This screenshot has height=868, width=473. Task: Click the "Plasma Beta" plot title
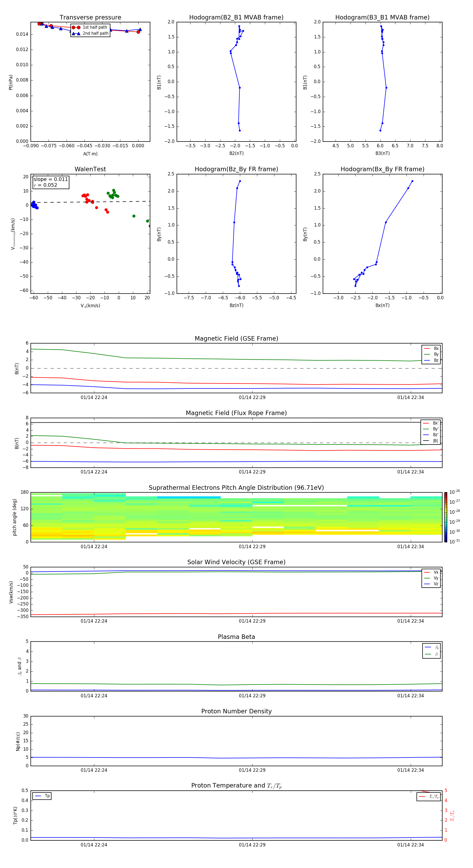click(x=236, y=637)
